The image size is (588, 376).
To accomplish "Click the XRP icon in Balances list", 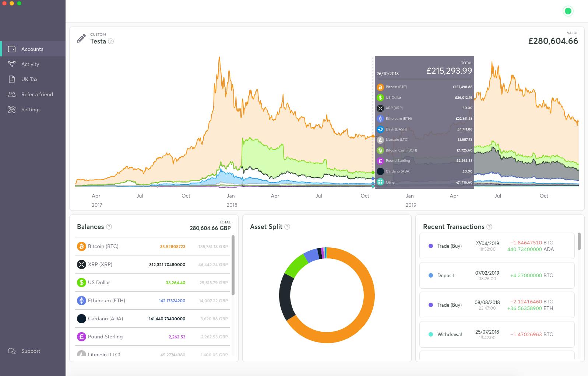I will point(81,264).
